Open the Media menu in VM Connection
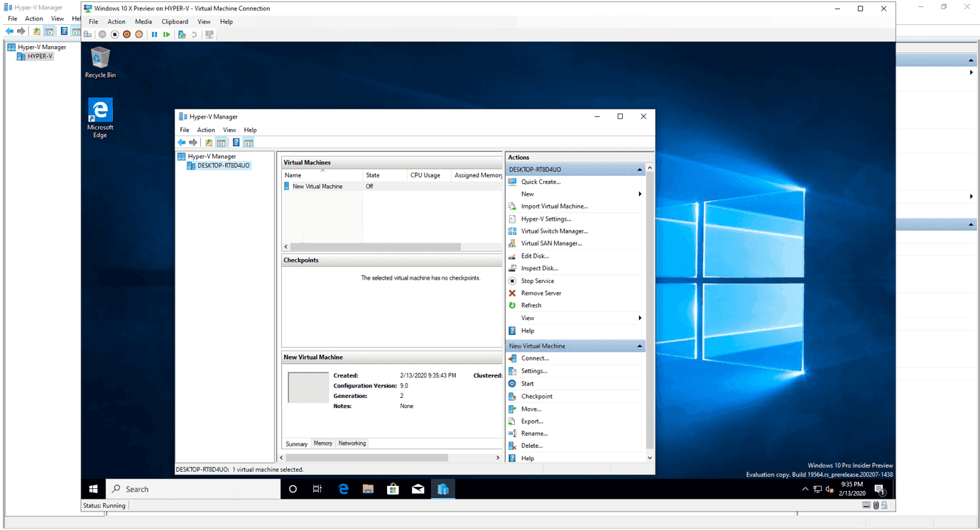 pos(143,22)
